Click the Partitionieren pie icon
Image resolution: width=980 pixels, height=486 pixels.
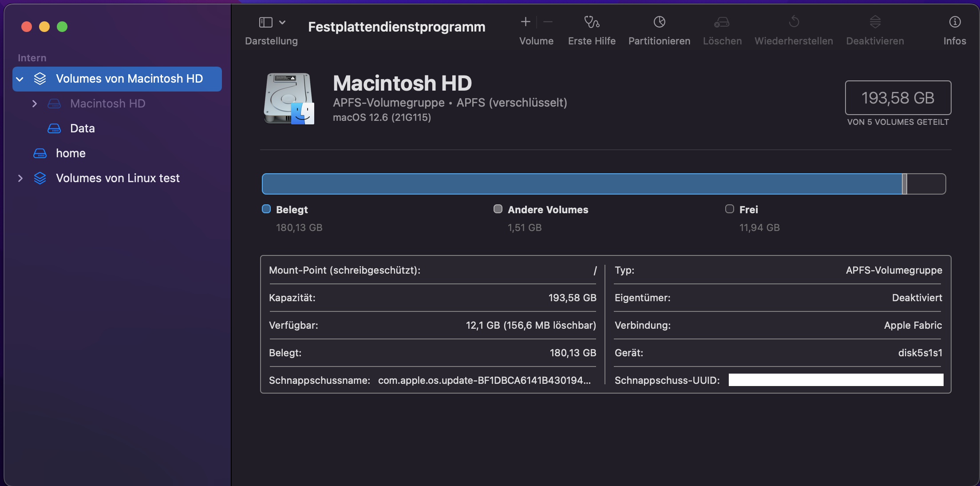click(659, 22)
